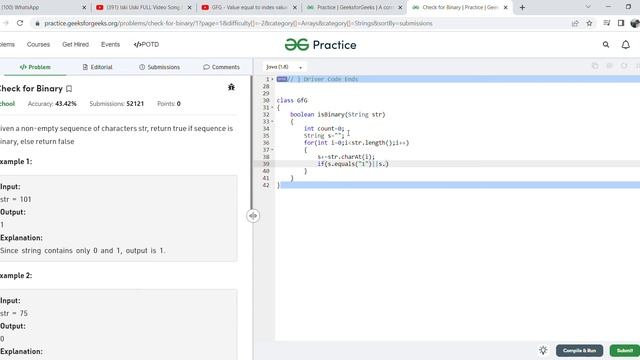This screenshot has width=640, height=360.
Task: Open the browser reading list icon
Action: click(x=607, y=23)
